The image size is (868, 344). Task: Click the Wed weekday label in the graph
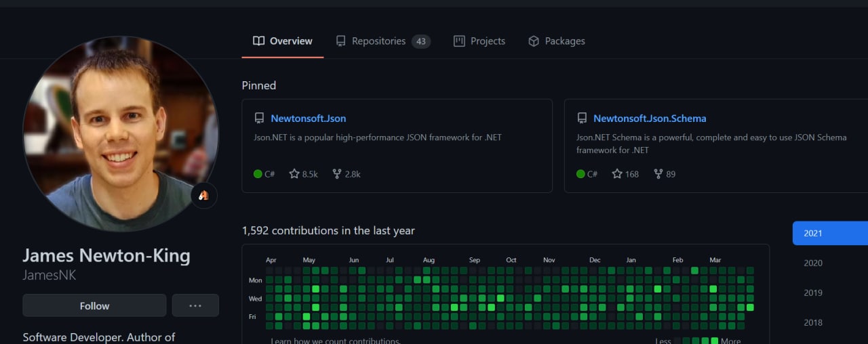coord(256,298)
